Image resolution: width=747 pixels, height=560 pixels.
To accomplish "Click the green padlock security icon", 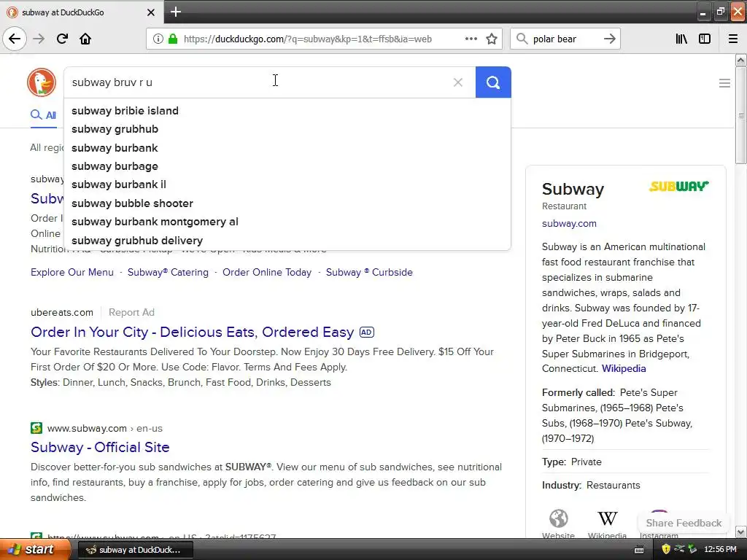I will tap(173, 39).
